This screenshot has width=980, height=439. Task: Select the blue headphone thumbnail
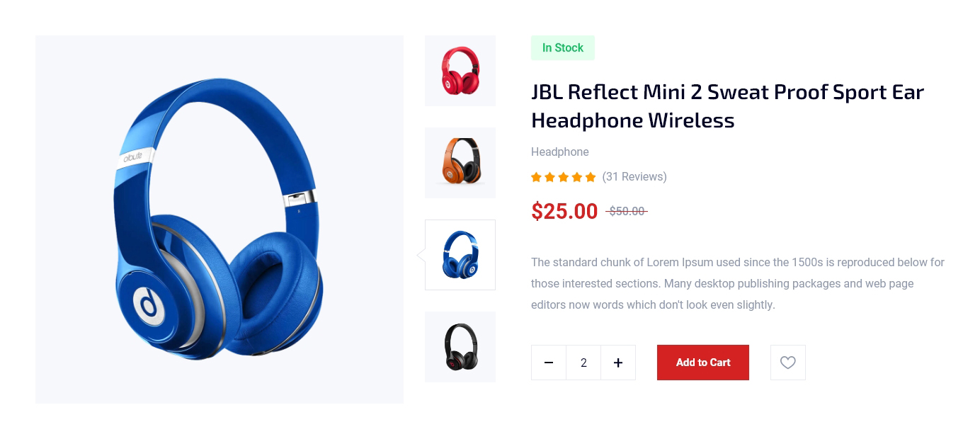(460, 255)
